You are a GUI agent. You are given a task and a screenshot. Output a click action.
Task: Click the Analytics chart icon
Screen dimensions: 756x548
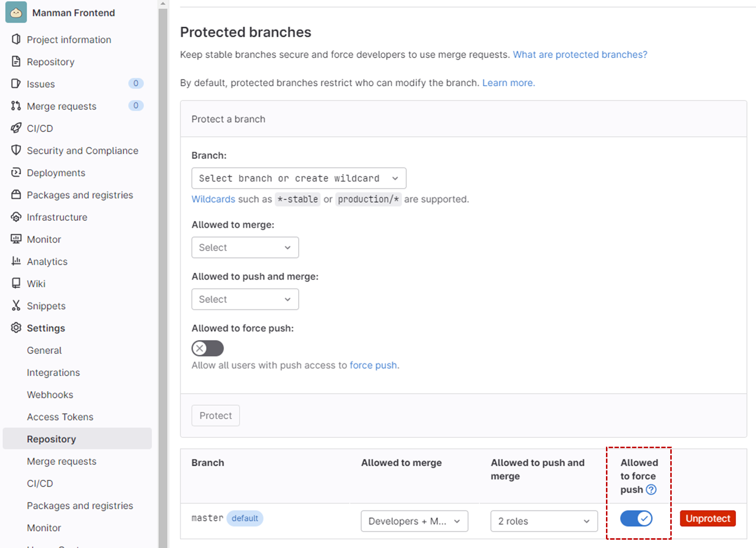(x=16, y=261)
